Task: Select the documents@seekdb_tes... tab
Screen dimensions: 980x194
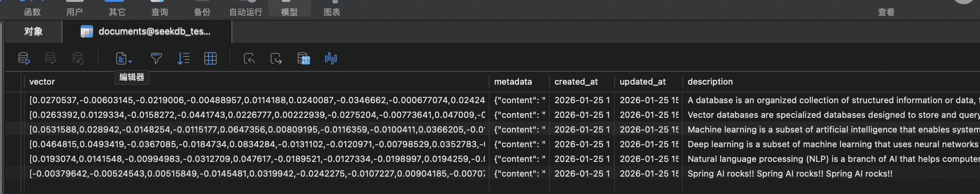Action: [147, 32]
